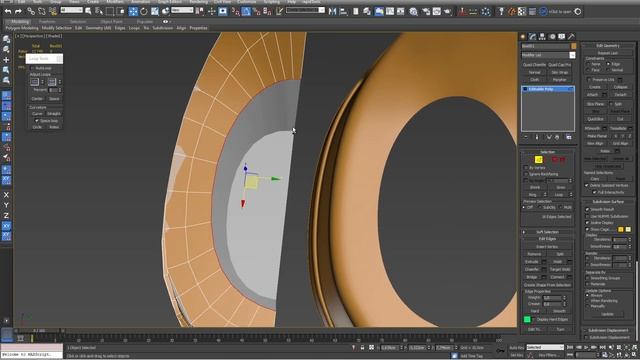Enable Use NURMS Subdivision checkbox
The height and width of the screenshot is (360, 640).
587,216
